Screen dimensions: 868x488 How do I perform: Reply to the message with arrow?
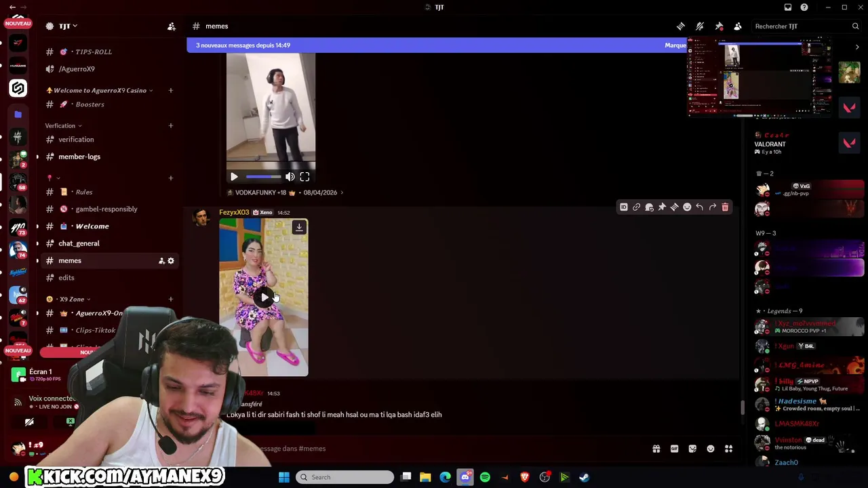(x=700, y=207)
